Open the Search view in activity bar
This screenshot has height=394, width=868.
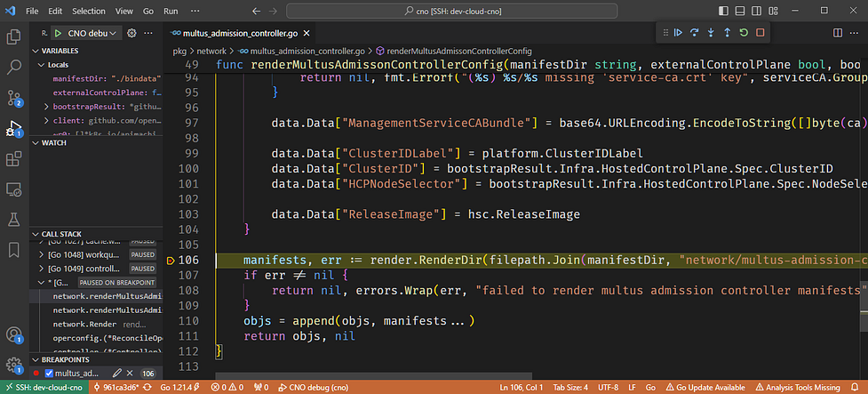pos(14,68)
